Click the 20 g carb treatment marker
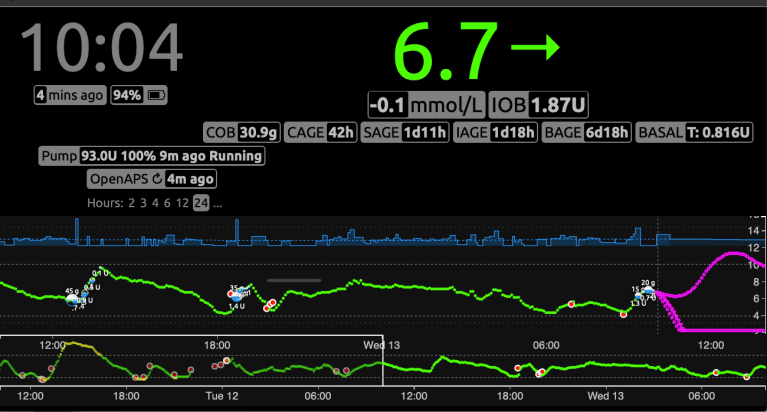Viewport: 767px width, 412px height. click(x=648, y=291)
